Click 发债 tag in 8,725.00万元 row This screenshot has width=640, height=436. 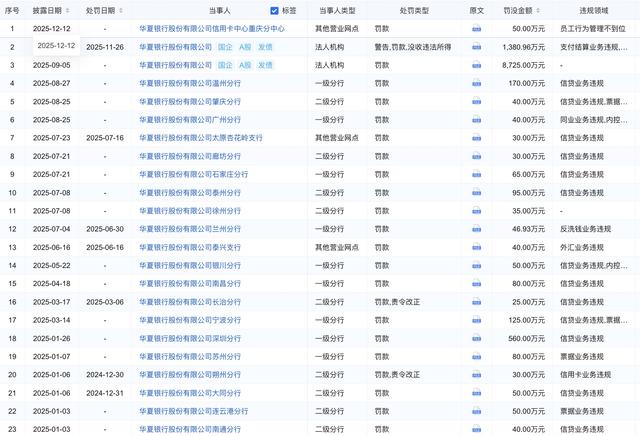pyautogui.click(x=265, y=65)
